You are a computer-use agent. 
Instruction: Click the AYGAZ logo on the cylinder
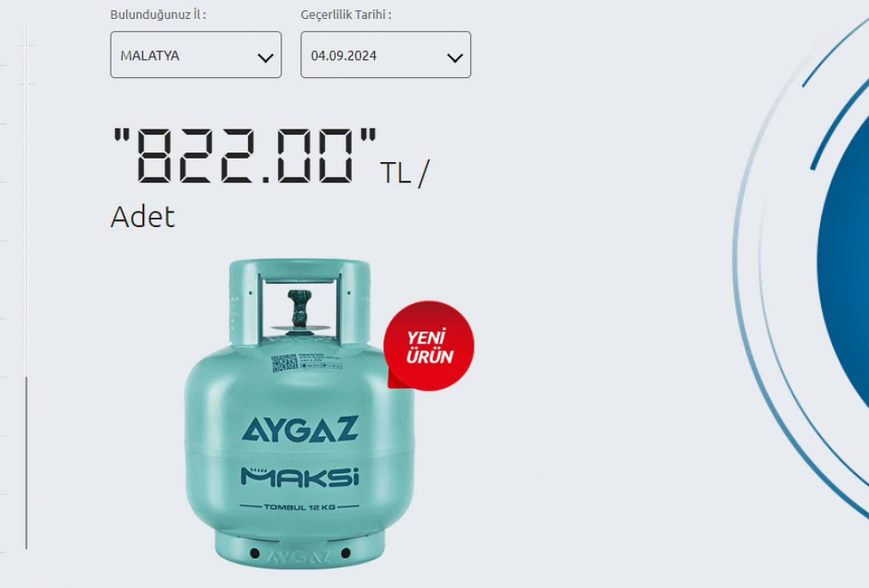pos(300,430)
